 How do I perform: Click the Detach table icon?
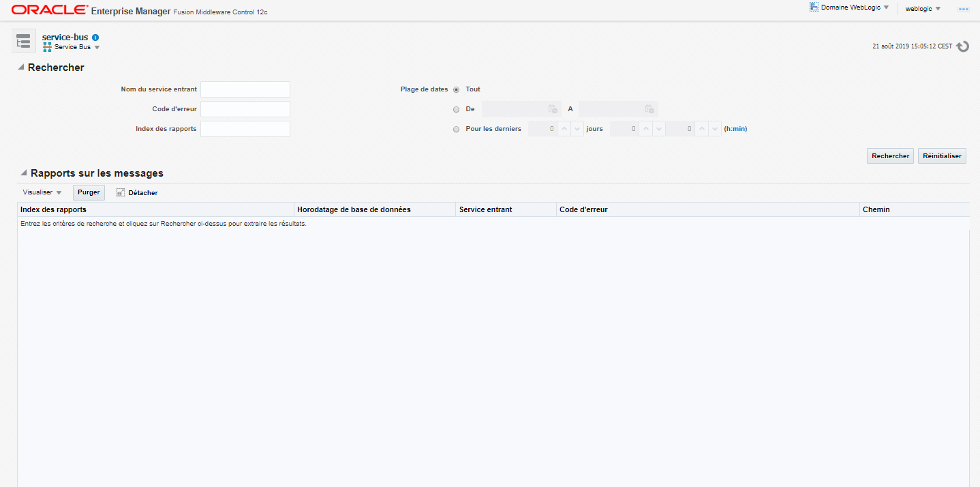click(x=121, y=193)
